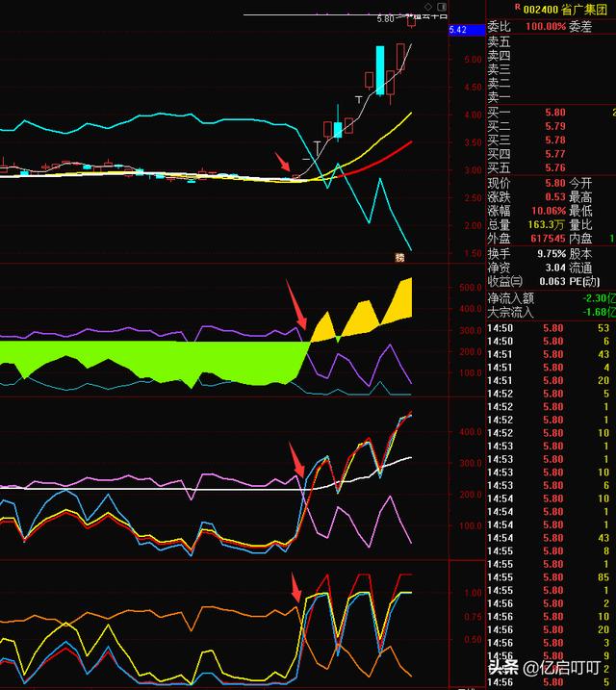Image resolution: width=616 pixels, height=690 pixels.
Task: Select the 买二 bid at 5.79
Action: coord(551,126)
